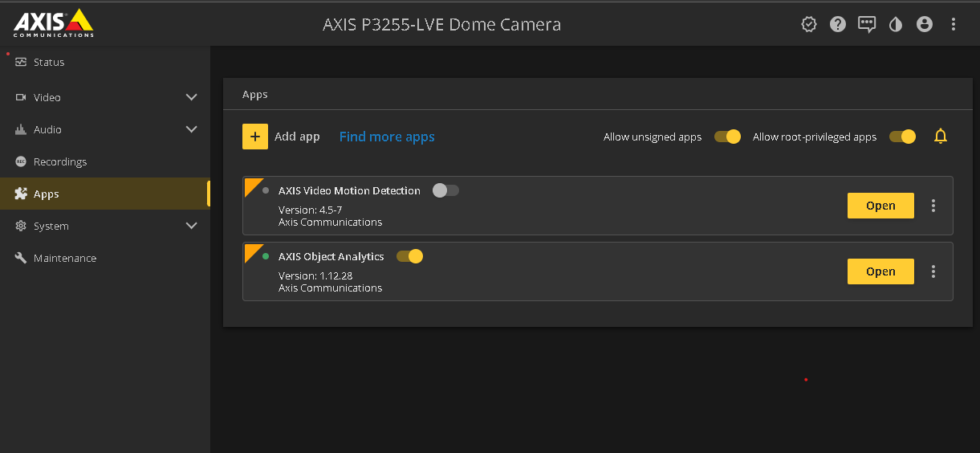Go to Status page
The width and height of the screenshot is (980, 453).
click(105, 62)
